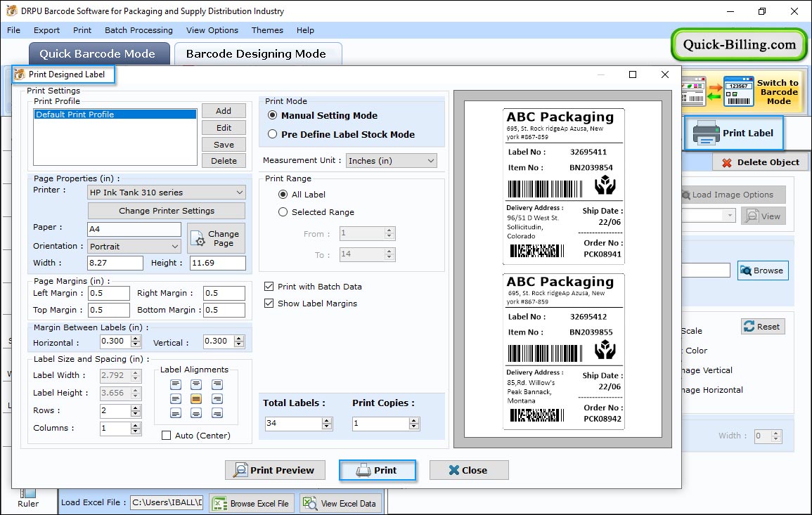Select bottom-right label alignment icon
The width and height of the screenshot is (812, 515).
coord(217,413)
